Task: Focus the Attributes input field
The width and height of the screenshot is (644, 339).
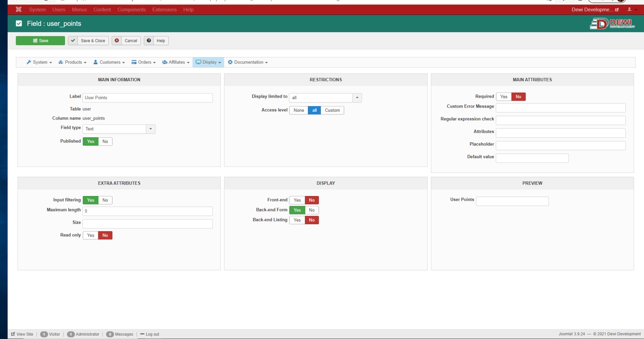Action: point(561,133)
